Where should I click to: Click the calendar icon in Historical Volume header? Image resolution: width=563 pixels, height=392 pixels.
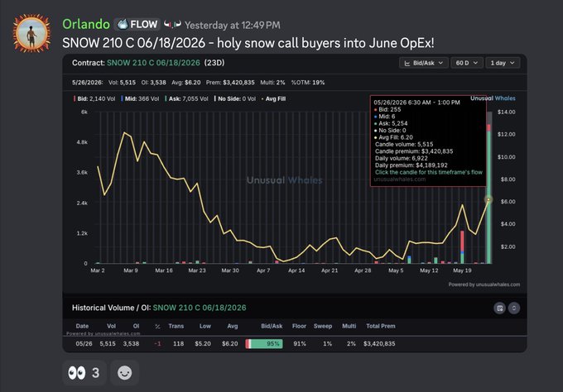[499, 308]
